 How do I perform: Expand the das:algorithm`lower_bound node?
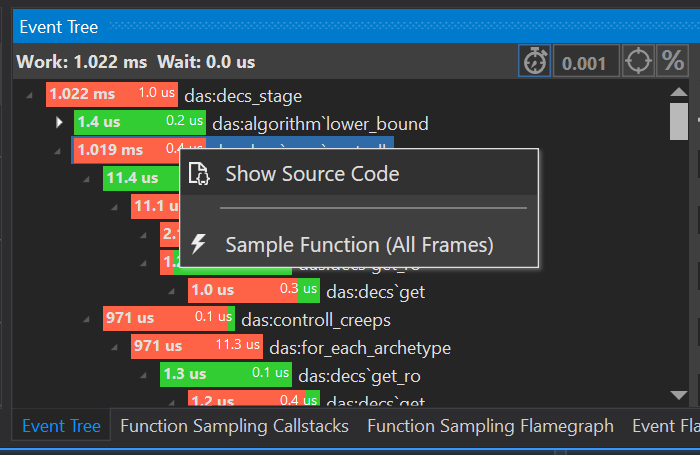[x=59, y=122]
